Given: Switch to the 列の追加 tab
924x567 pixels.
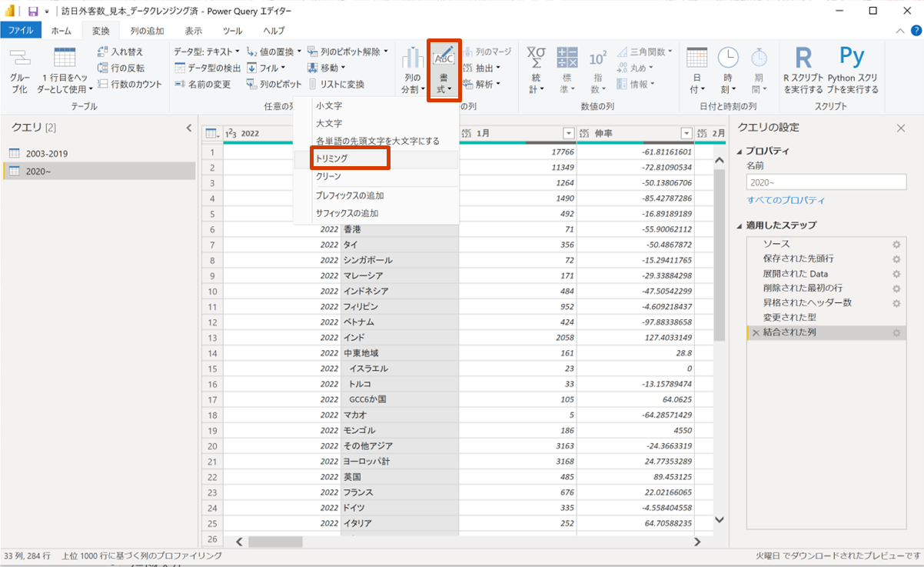Looking at the screenshot, I should click(x=147, y=31).
